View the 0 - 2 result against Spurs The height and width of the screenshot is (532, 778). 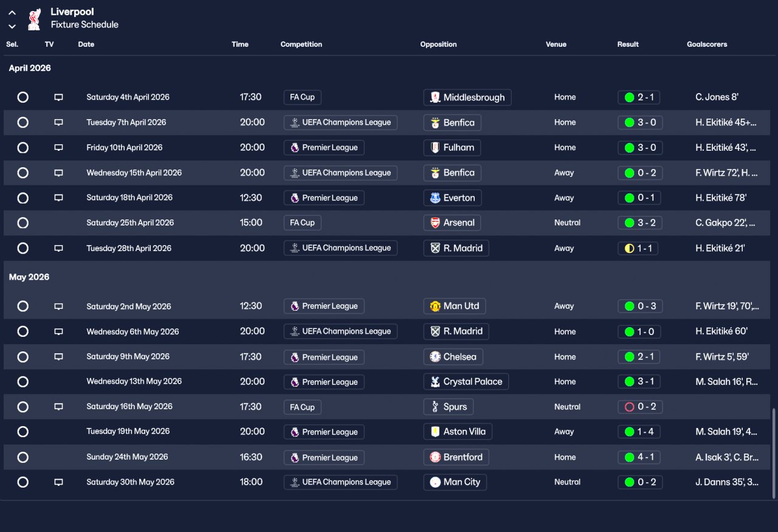point(640,407)
